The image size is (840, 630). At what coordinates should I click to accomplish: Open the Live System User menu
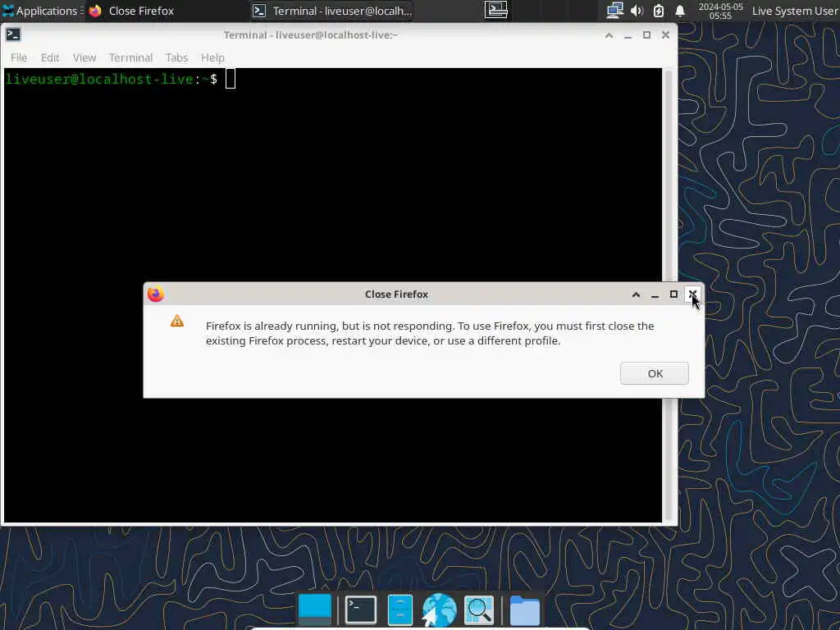[x=795, y=11]
